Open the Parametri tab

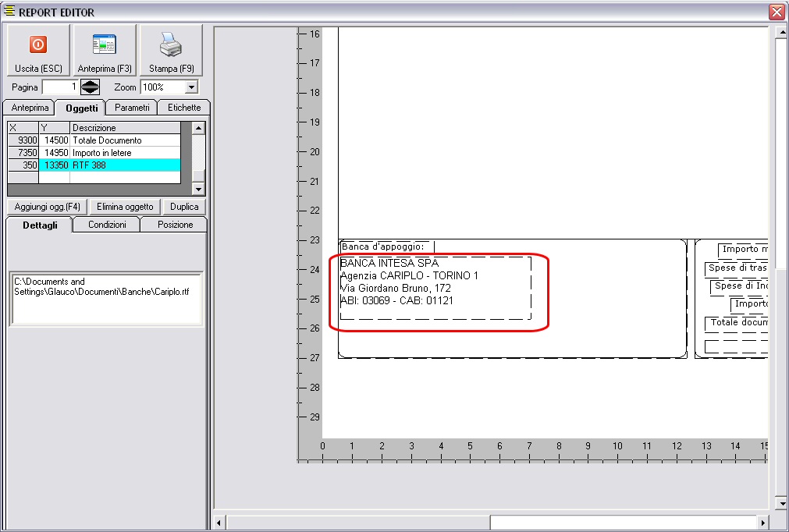[x=132, y=108]
